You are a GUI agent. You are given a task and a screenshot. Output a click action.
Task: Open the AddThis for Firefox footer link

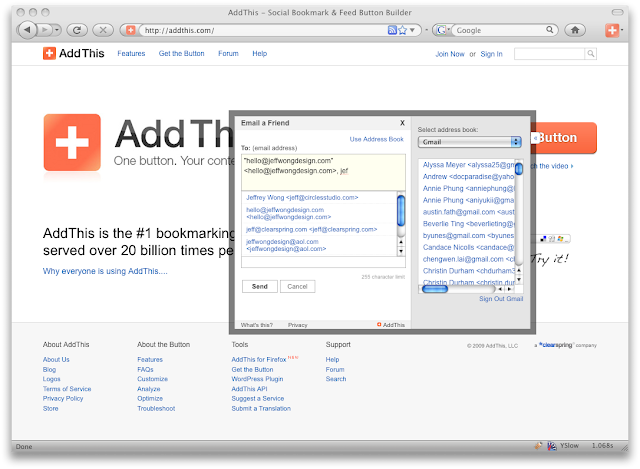point(259,360)
